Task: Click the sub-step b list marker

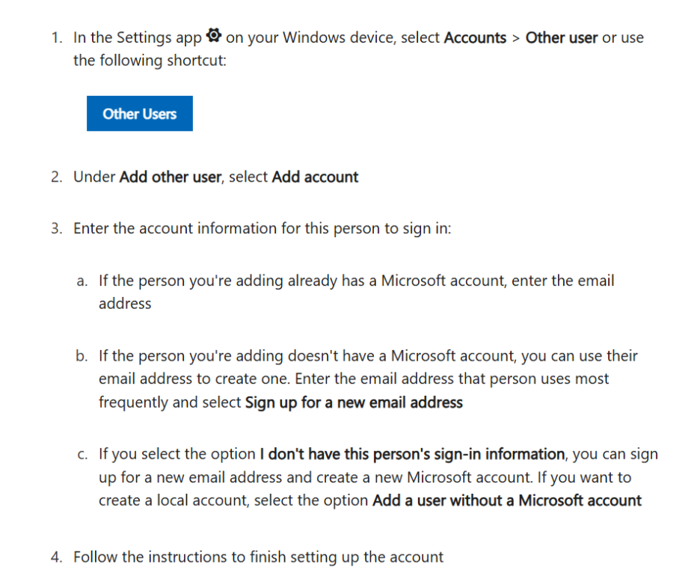Action: point(82,356)
